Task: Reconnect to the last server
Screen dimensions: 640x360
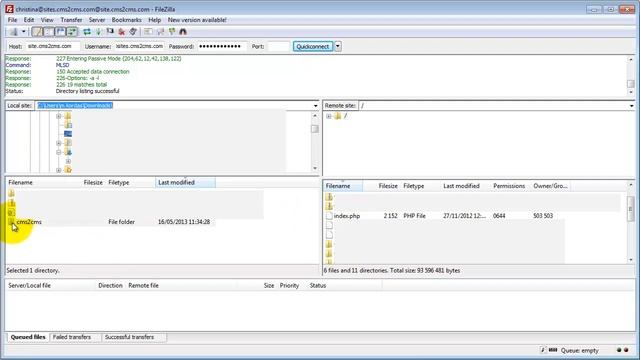Action: [133, 31]
